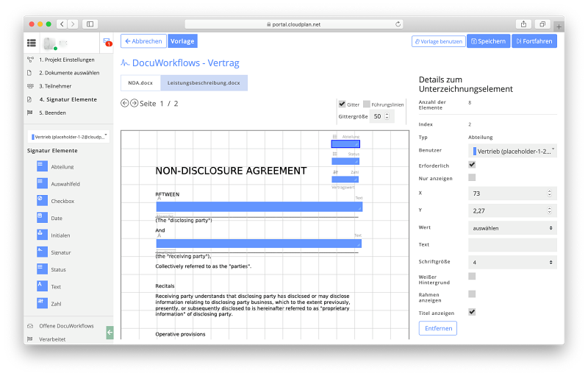Image resolution: width=588 pixels, height=376 pixels.
Task: Select the blue text field under And
Action: click(x=259, y=244)
